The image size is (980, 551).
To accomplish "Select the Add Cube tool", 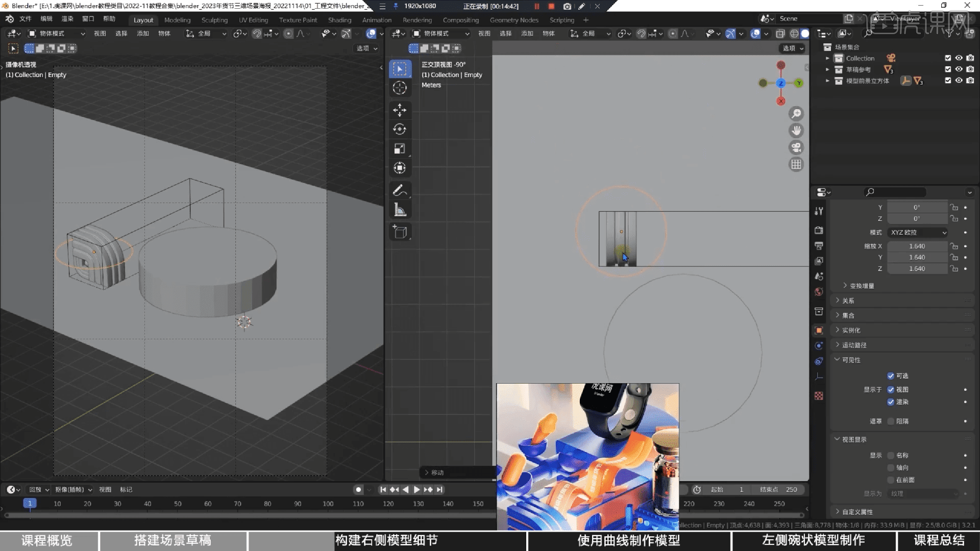I will pos(400,232).
